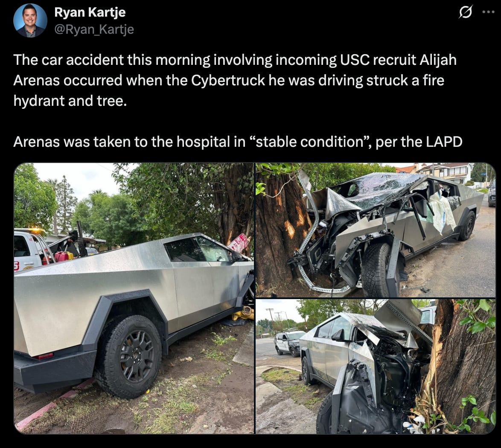
Task: Select the tweet paragraph about Alijah Arenas accident
Action: pos(235,80)
